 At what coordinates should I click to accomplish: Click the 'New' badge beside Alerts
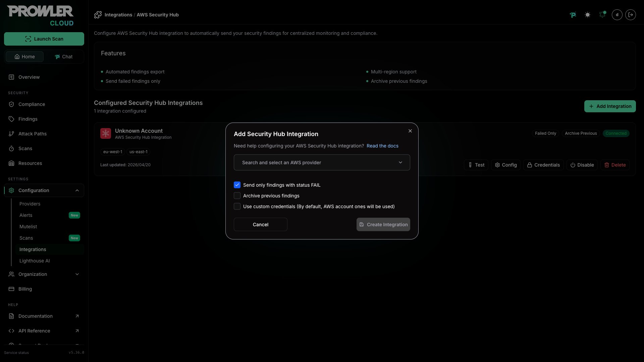(74, 215)
